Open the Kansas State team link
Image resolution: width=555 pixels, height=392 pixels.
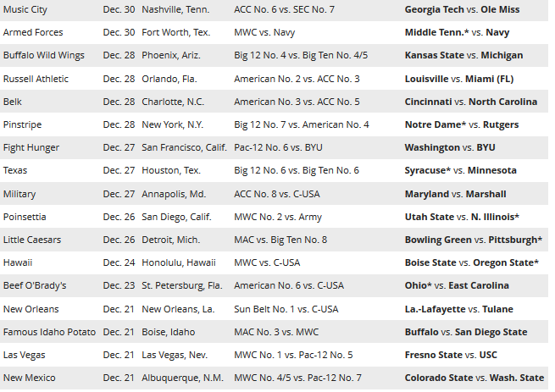pyautogui.click(x=435, y=55)
